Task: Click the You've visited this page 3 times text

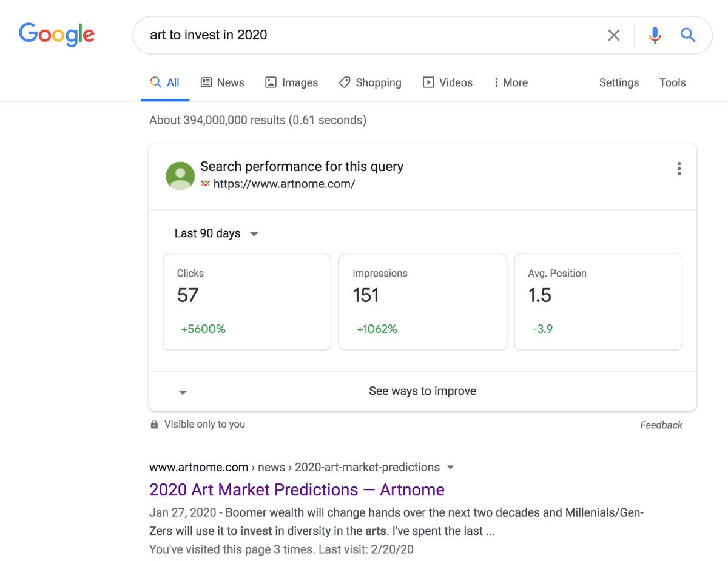Action: 281,550
